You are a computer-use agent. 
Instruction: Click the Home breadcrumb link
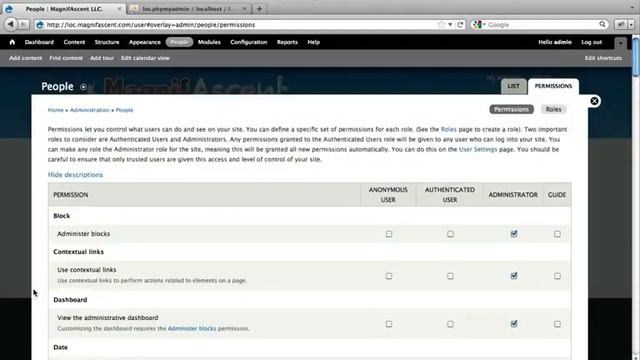click(56, 110)
